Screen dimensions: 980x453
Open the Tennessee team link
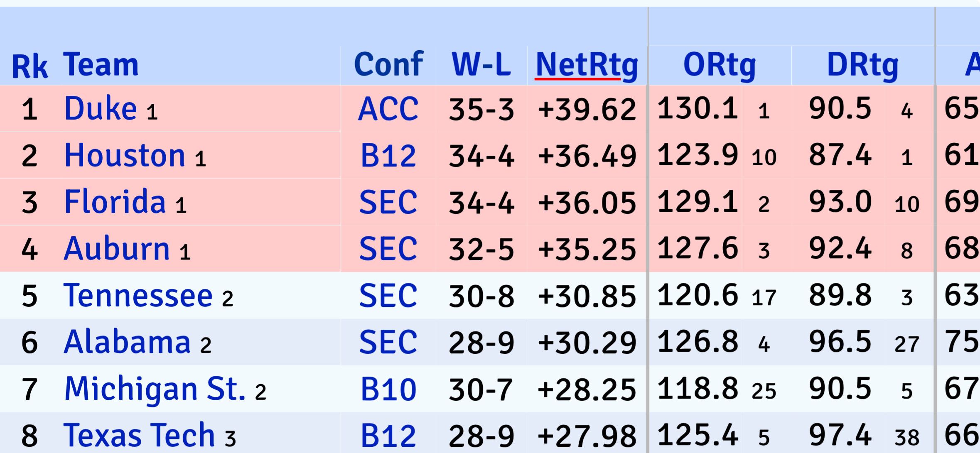point(138,296)
